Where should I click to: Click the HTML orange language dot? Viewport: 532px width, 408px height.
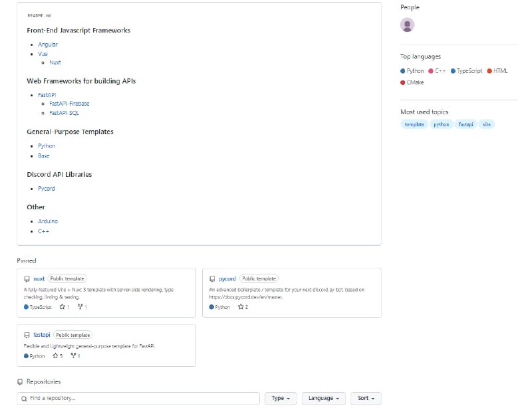point(489,71)
